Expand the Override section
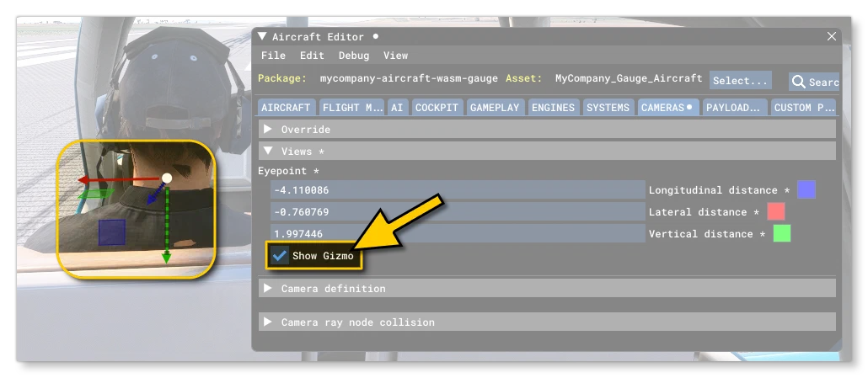This screenshot has height=378, width=868. click(x=547, y=130)
